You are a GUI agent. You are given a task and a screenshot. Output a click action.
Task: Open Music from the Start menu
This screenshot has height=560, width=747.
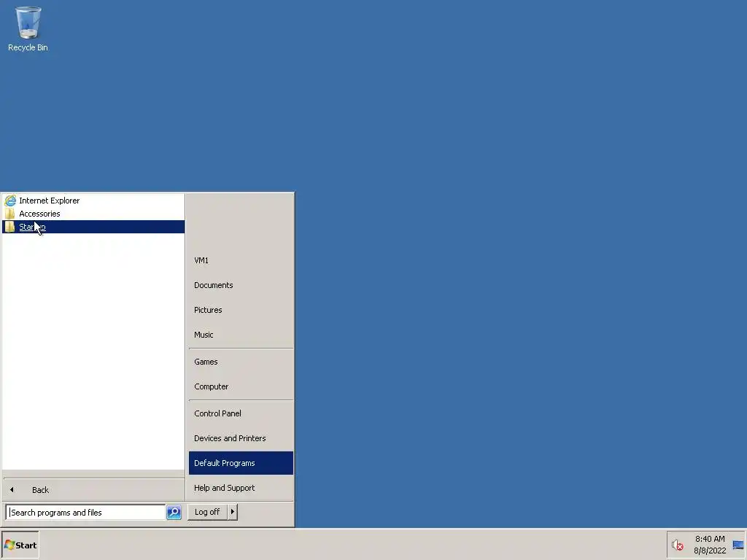(241, 335)
